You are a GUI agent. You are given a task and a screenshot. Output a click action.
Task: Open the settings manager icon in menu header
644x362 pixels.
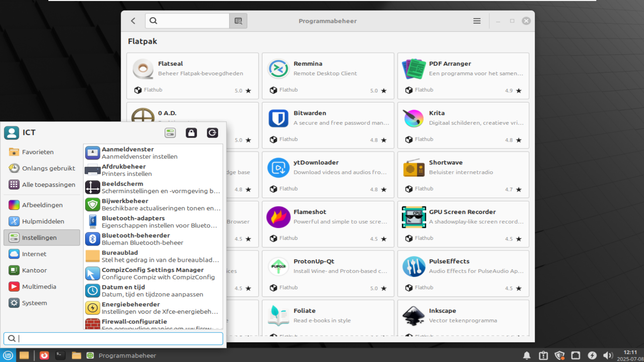tap(170, 133)
